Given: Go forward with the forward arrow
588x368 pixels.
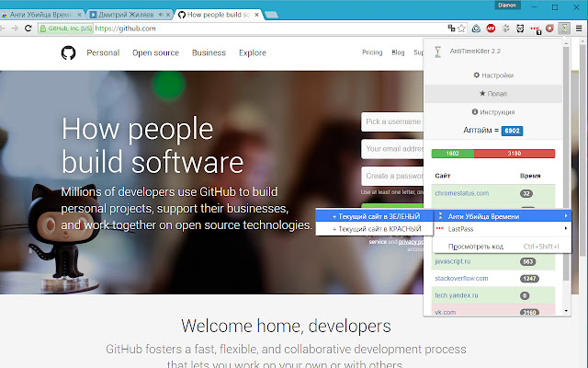Looking at the screenshot, I should (x=15, y=29).
